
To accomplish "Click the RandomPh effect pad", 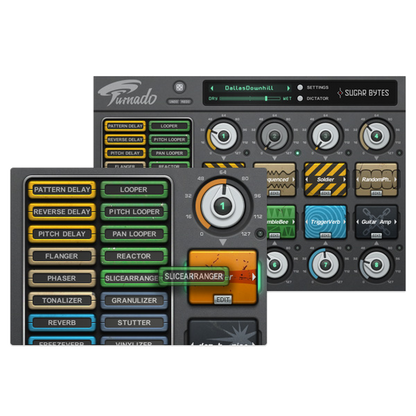I will tap(376, 180).
